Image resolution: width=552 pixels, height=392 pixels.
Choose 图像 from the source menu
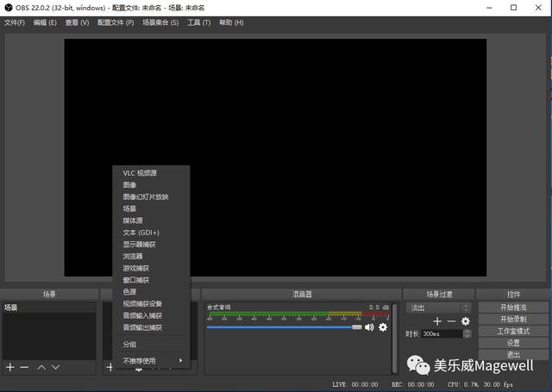[152, 185]
